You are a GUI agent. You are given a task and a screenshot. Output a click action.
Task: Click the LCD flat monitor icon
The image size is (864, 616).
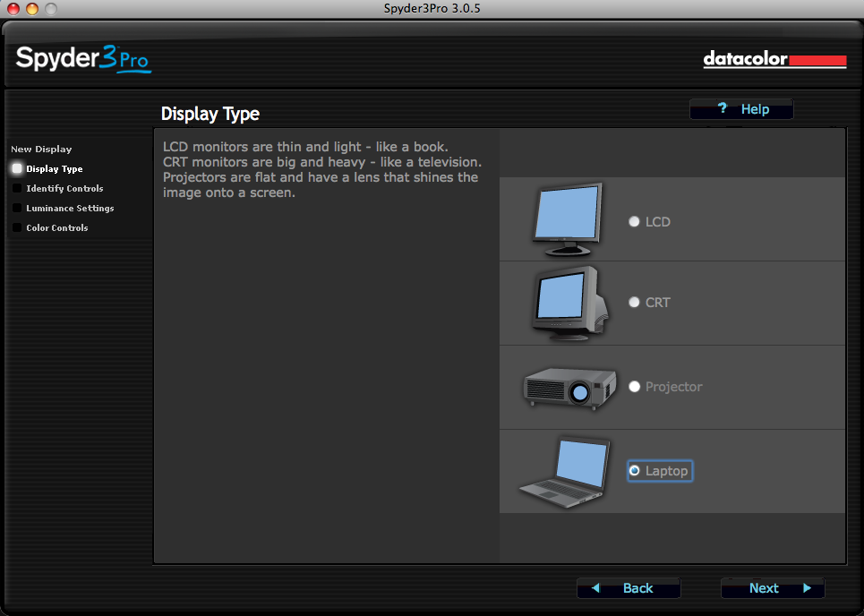click(567, 219)
